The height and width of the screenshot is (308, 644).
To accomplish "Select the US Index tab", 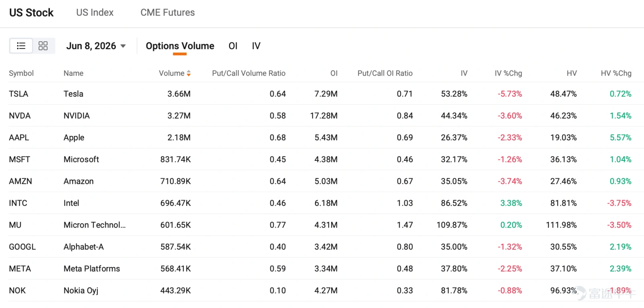I will (x=95, y=12).
